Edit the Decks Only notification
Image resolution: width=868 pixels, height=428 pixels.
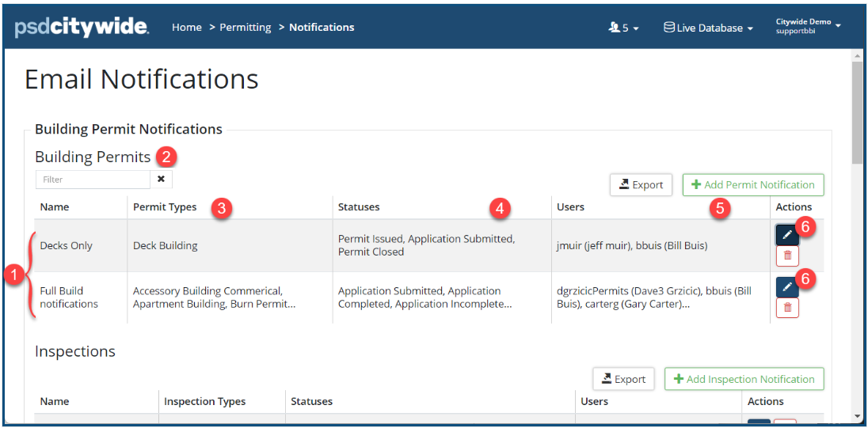(786, 235)
